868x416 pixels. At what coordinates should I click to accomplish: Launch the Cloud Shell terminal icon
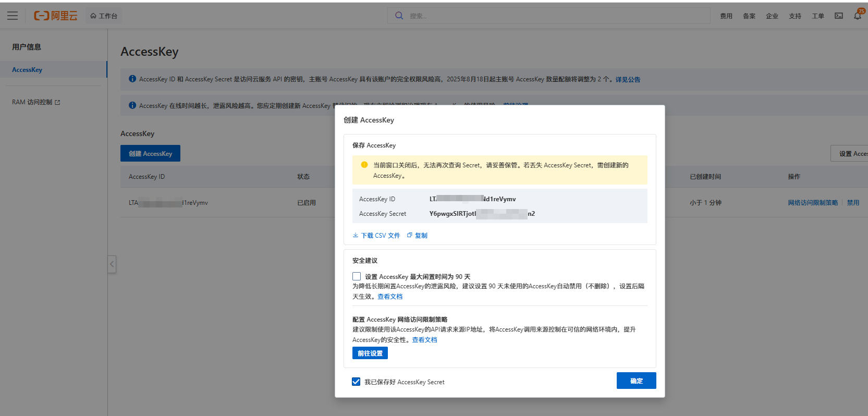pos(839,16)
